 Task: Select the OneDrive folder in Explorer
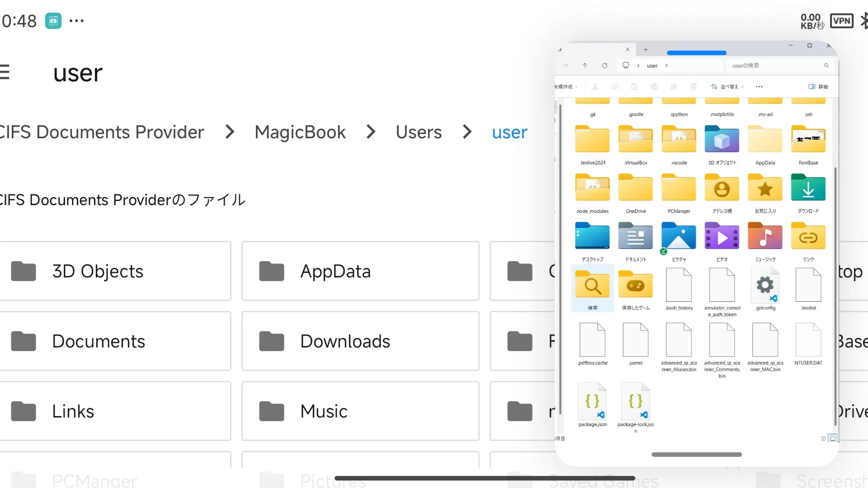636,193
